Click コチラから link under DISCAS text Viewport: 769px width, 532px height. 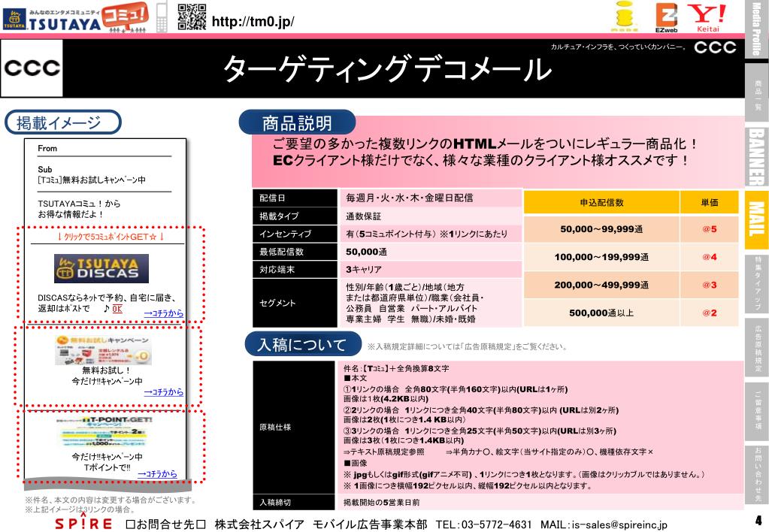[163, 313]
